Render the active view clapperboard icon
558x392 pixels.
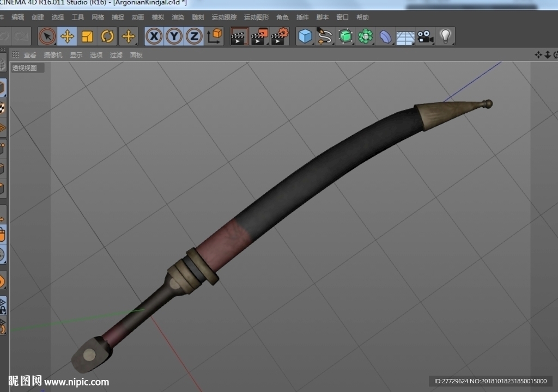pyautogui.click(x=239, y=36)
